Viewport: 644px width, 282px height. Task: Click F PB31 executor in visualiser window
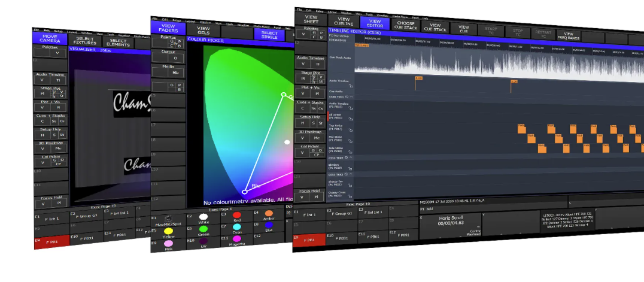click(86, 238)
